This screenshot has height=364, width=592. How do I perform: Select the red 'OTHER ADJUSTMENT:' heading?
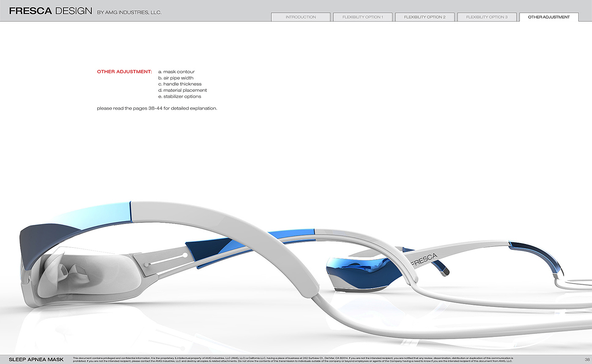pos(124,72)
